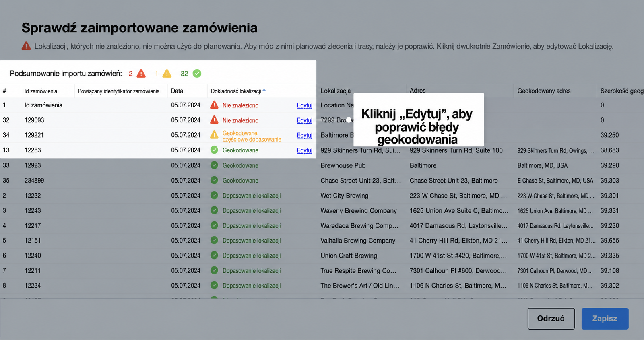Click geocoded address 'Baltimore, MD, USA'
This screenshot has width=644, height=340.
(x=543, y=165)
